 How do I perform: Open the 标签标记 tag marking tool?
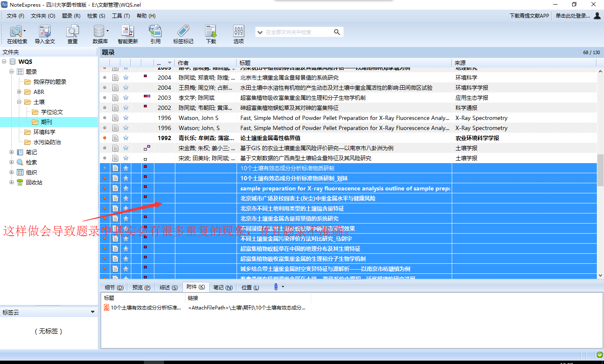[183, 34]
